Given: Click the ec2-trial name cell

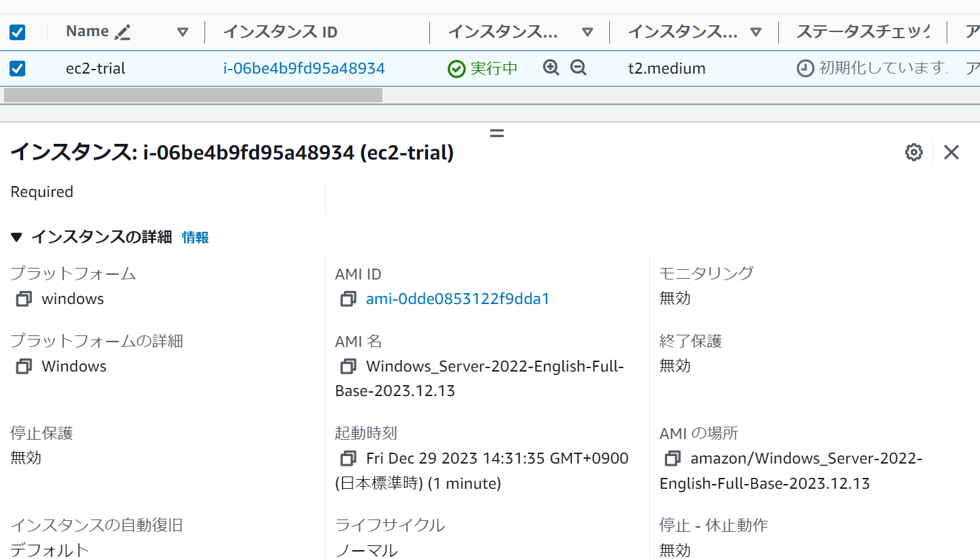Looking at the screenshot, I should click(x=95, y=68).
